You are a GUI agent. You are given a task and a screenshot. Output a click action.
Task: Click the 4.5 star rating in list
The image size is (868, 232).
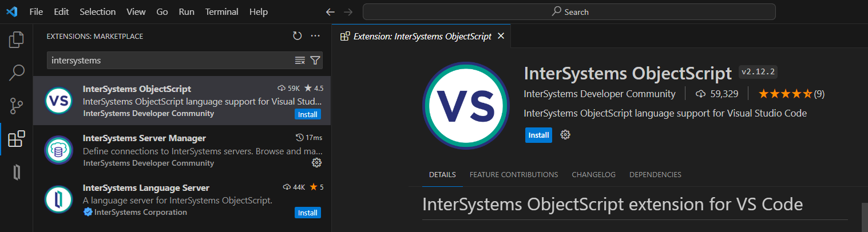tap(314, 89)
